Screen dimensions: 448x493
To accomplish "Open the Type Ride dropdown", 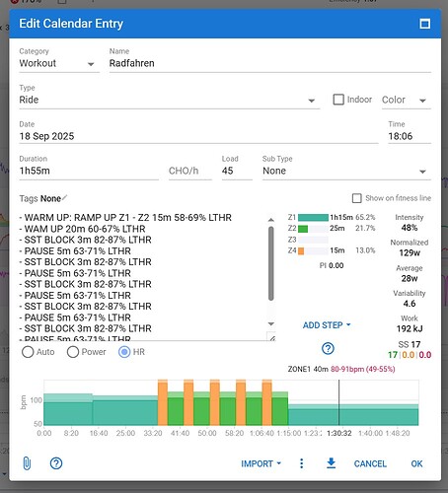I will coord(170,100).
